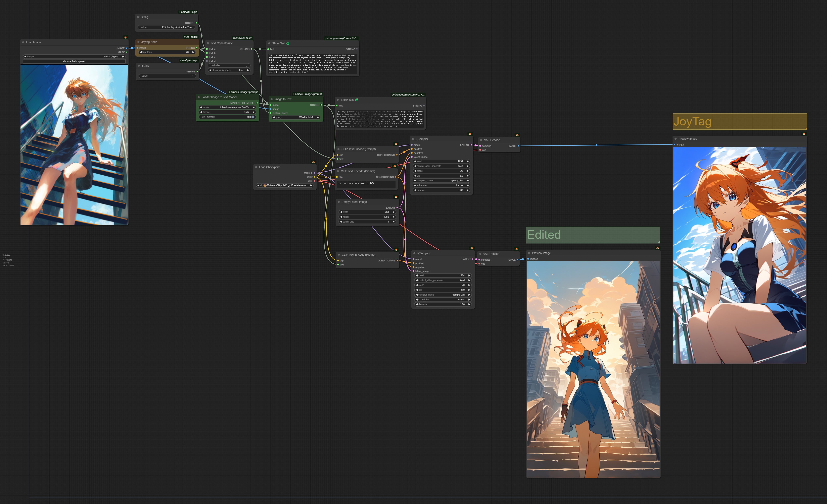Click the right arrow to increase top_tags
The height and width of the screenshot is (504, 827).
coord(193,52)
